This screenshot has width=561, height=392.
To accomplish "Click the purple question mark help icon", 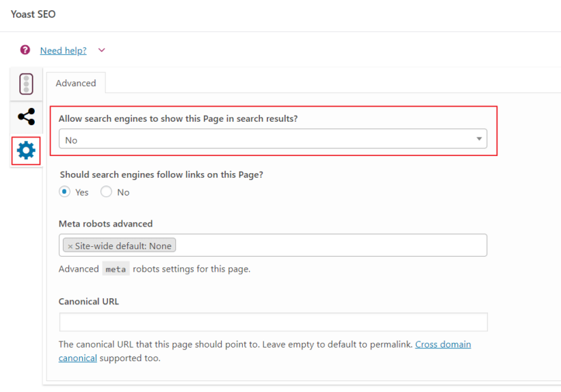I will tap(25, 50).
